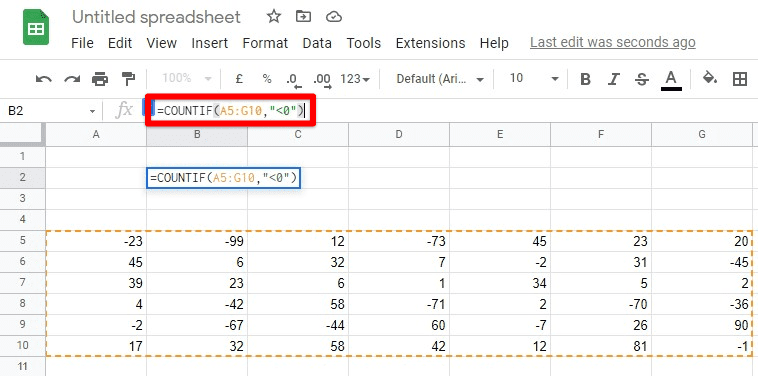
Task: Open the Help menu
Action: (x=494, y=43)
